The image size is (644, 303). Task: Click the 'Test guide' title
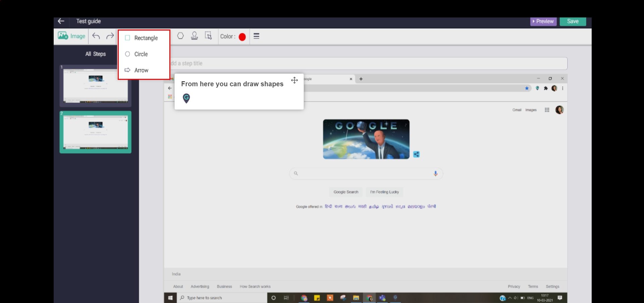89,21
